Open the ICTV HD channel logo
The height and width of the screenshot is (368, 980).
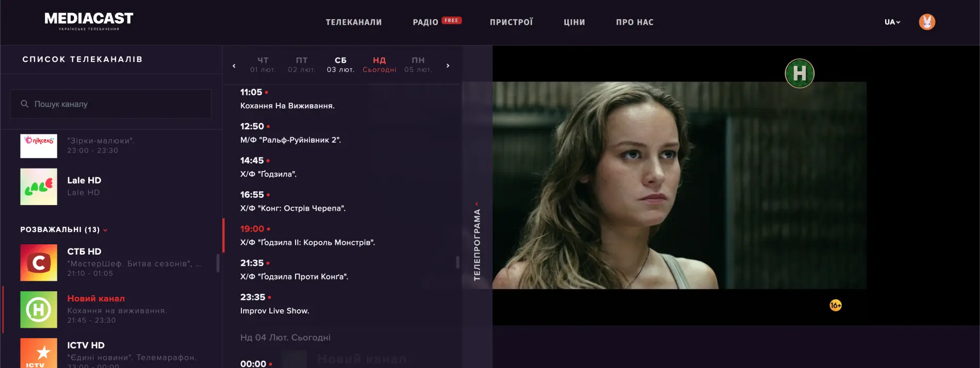[x=39, y=353]
